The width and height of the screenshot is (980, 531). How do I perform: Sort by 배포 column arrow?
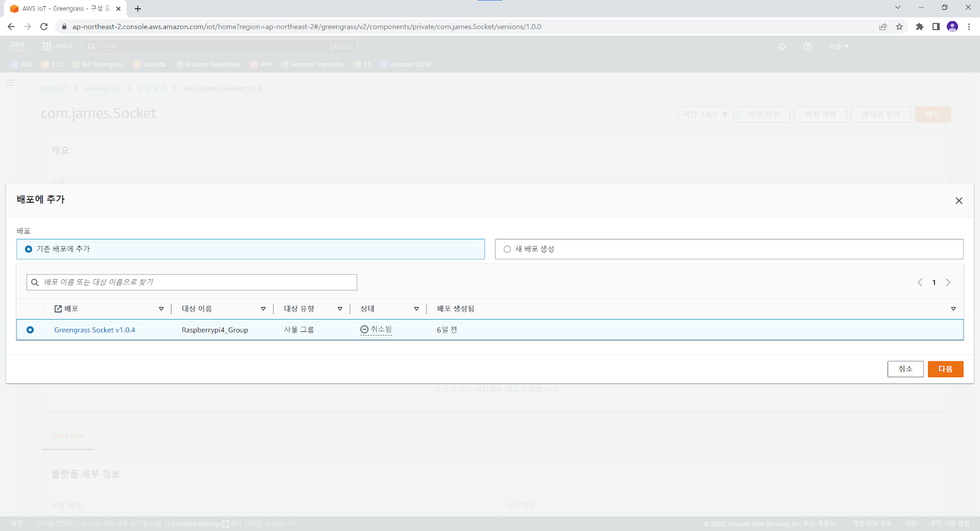click(x=161, y=309)
